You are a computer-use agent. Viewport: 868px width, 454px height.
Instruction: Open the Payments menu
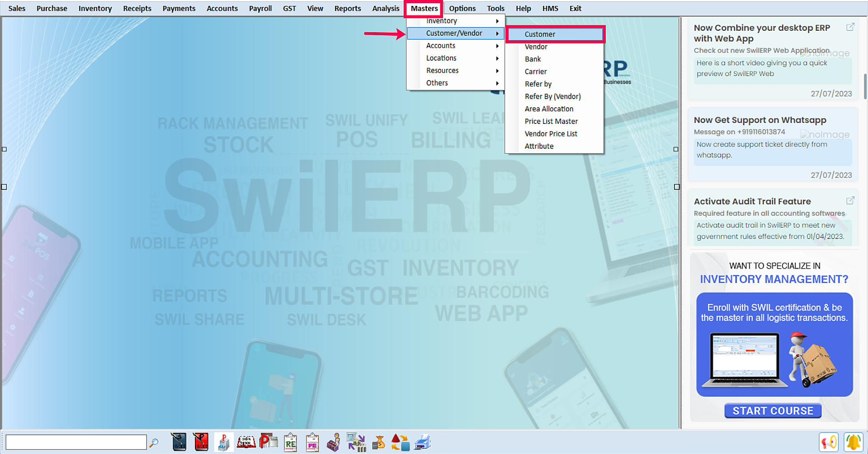[x=179, y=8]
